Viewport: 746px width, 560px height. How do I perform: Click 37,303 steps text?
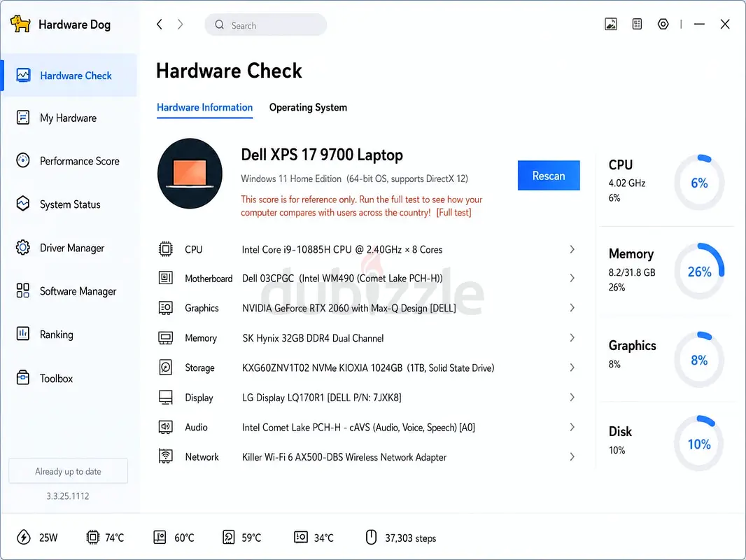tap(411, 538)
